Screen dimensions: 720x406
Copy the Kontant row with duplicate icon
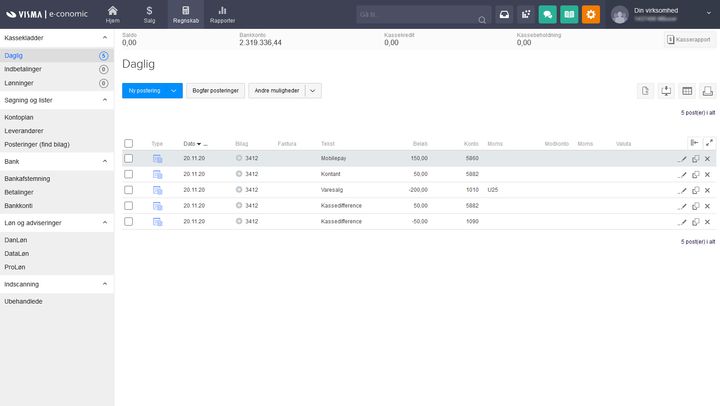[x=695, y=174]
